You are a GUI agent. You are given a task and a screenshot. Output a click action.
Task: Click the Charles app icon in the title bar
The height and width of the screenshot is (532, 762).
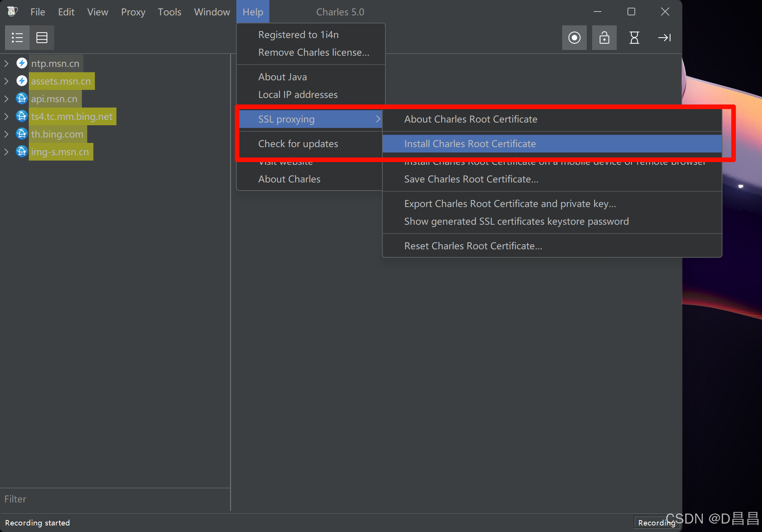[12, 12]
